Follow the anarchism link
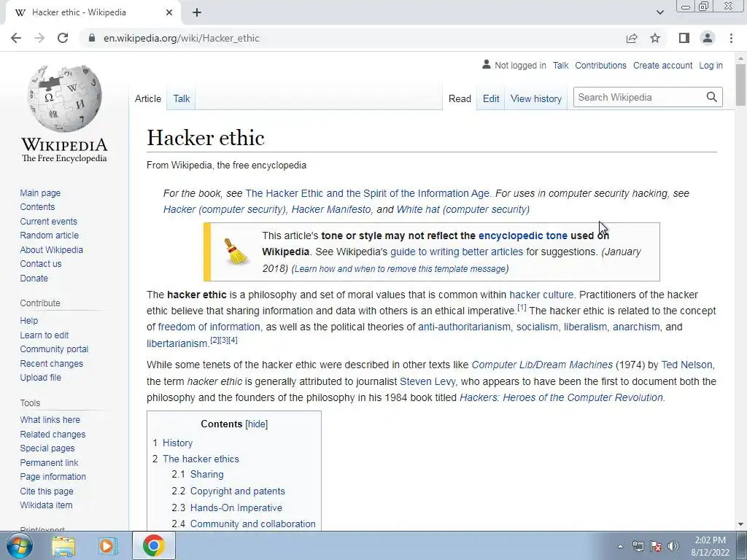 [636, 327]
